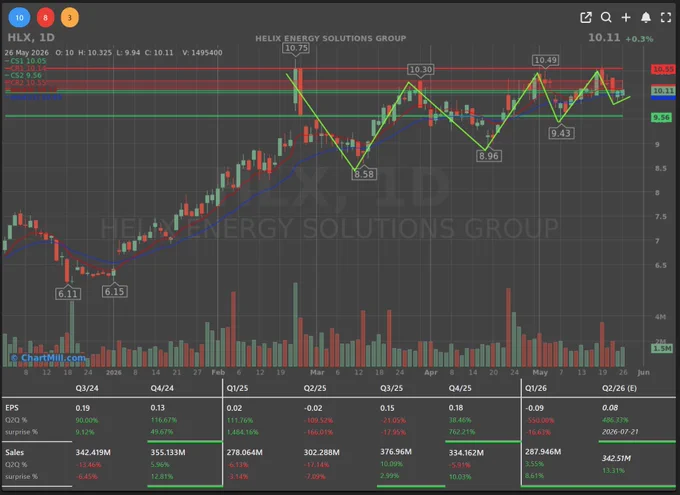Click estimated Sales value 342.51M
This screenshot has height=495, width=680.
(x=616, y=458)
